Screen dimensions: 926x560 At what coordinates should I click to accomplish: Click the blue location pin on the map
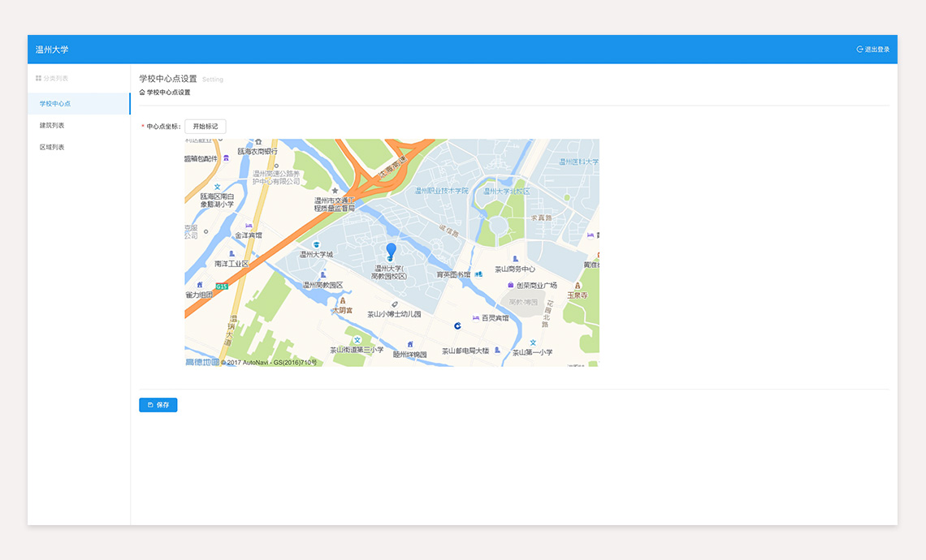pyautogui.click(x=391, y=251)
